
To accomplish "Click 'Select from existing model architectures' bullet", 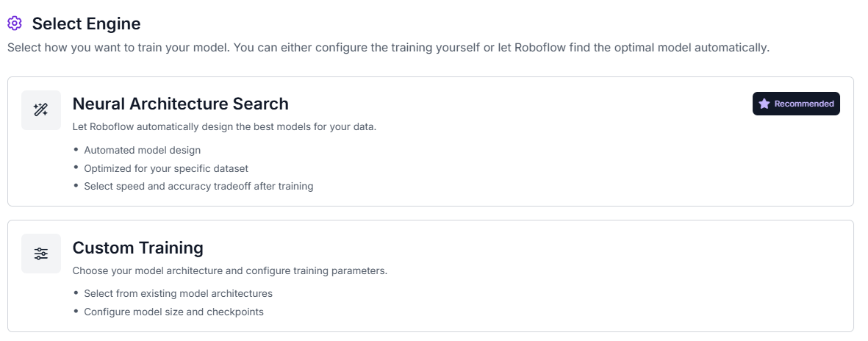I will pos(179,293).
